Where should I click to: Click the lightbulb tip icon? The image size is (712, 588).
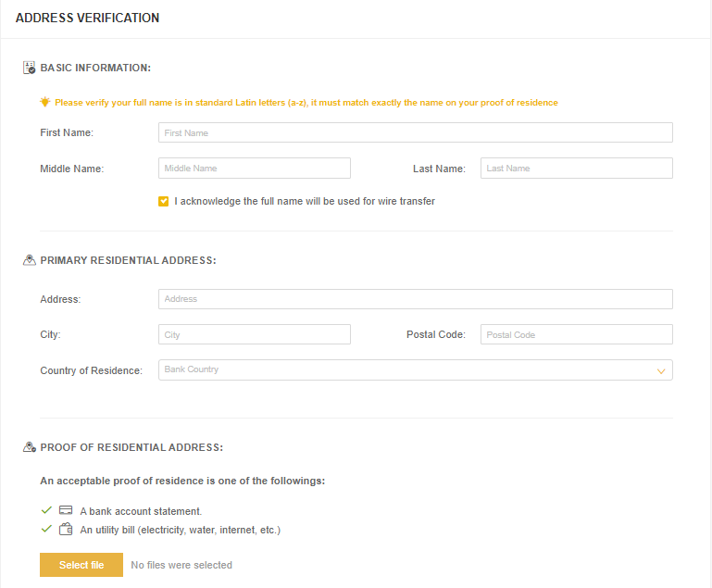(45, 102)
